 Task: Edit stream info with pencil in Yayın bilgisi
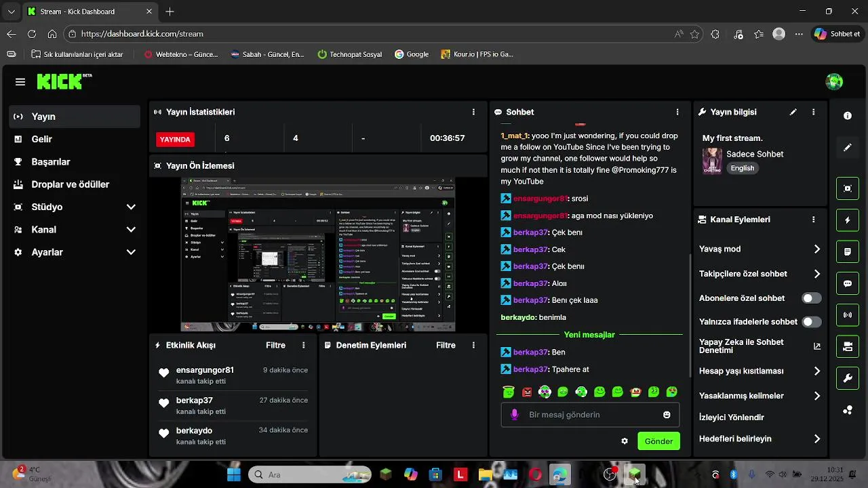(793, 112)
